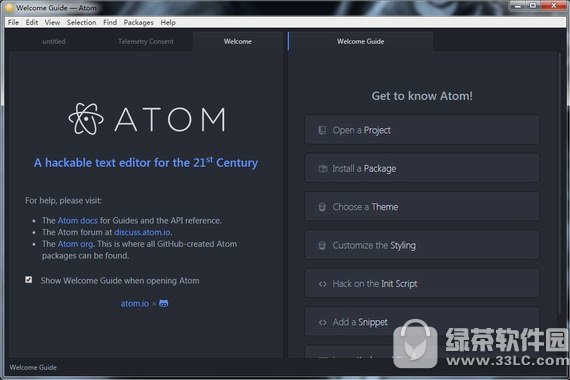The height and width of the screenshot is (380, 570).
Task: Click the GitHub octocat icon
Action: 164,303
